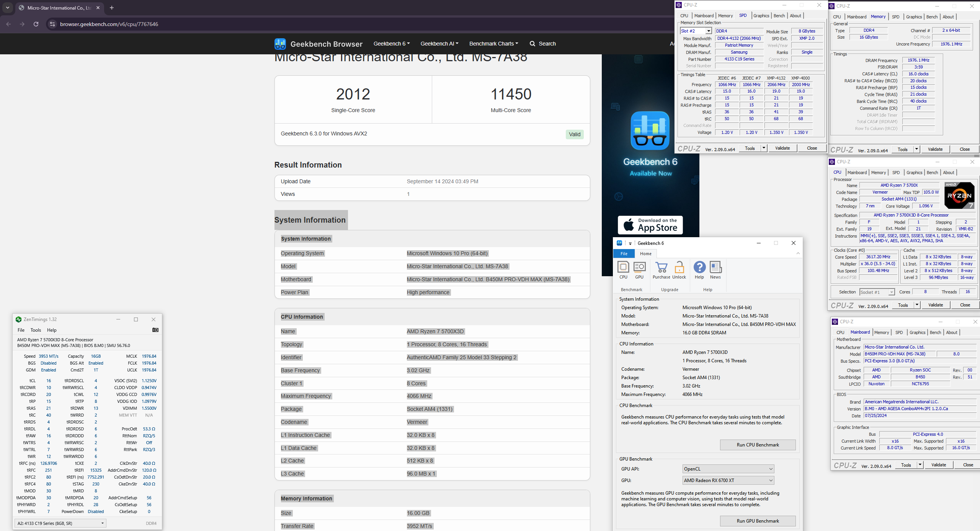
Task: Click the Valid status badge
Action: click(575, 134)
